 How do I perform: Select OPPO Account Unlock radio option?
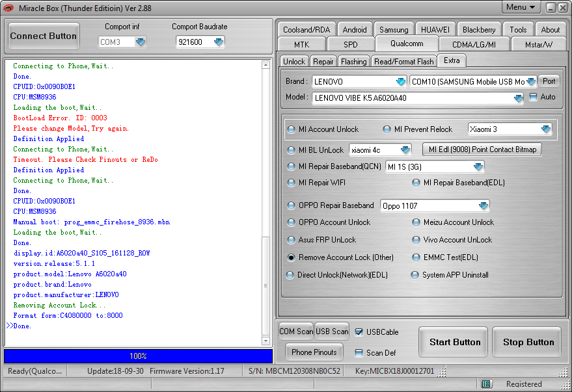[291, 222]
